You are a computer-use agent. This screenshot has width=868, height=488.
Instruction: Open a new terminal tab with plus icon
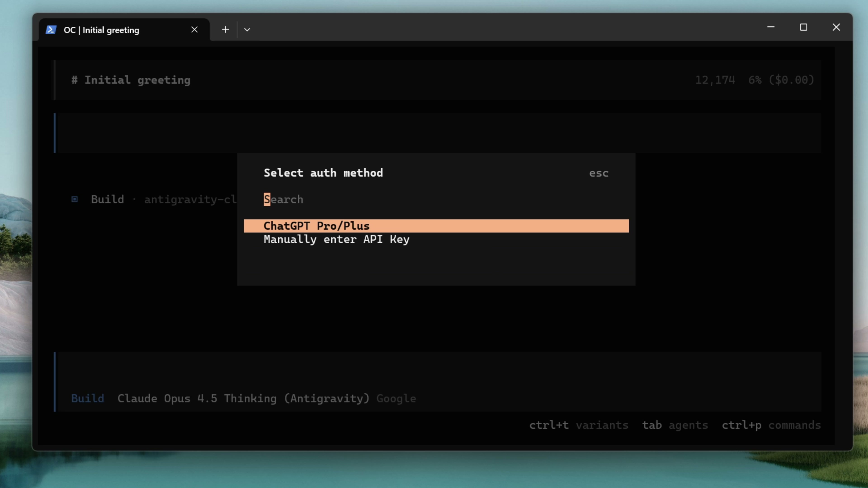pos(225,30)
